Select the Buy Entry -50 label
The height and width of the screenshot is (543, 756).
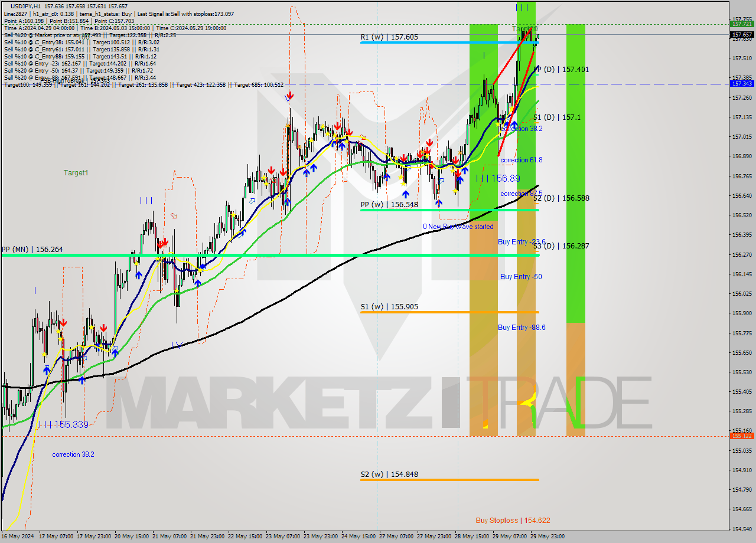click(521, 277)
